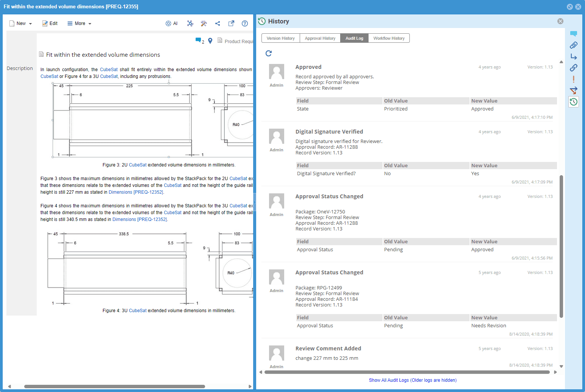Open the hammer and wrench tools icon
This screenshot has height=392, width=585.
click(204, 23)
